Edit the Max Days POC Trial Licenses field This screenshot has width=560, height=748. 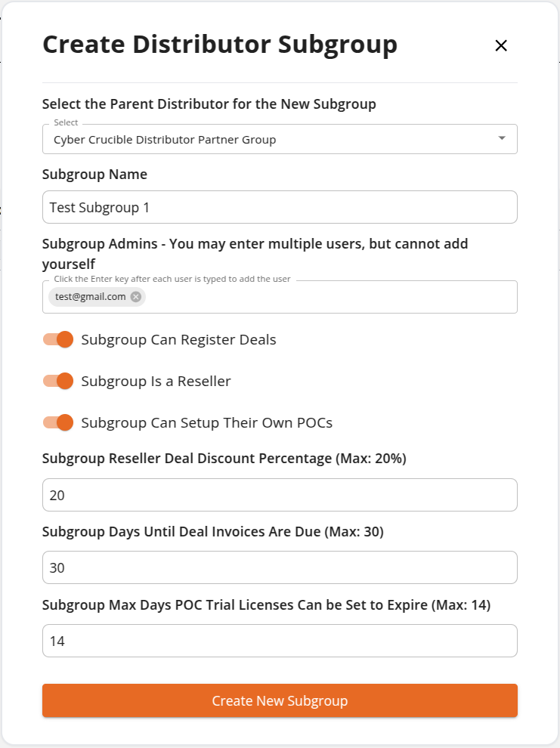pos(280,641)
